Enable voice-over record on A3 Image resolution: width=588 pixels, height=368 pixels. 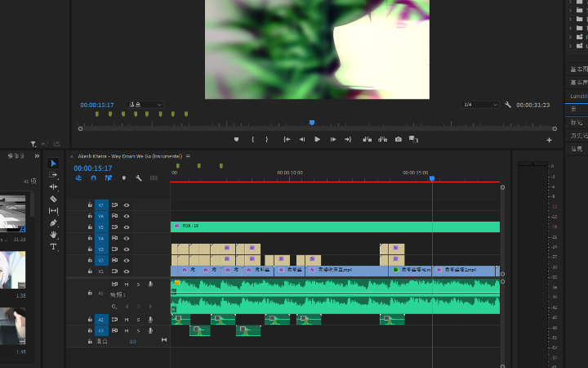[x=150, y=330]
